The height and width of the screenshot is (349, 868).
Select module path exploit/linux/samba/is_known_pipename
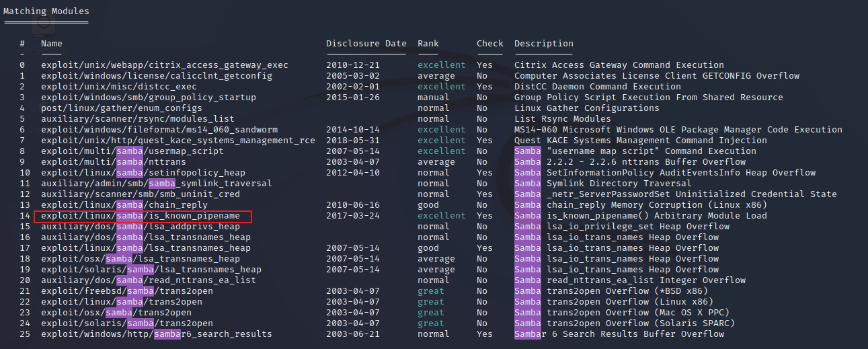141,216
